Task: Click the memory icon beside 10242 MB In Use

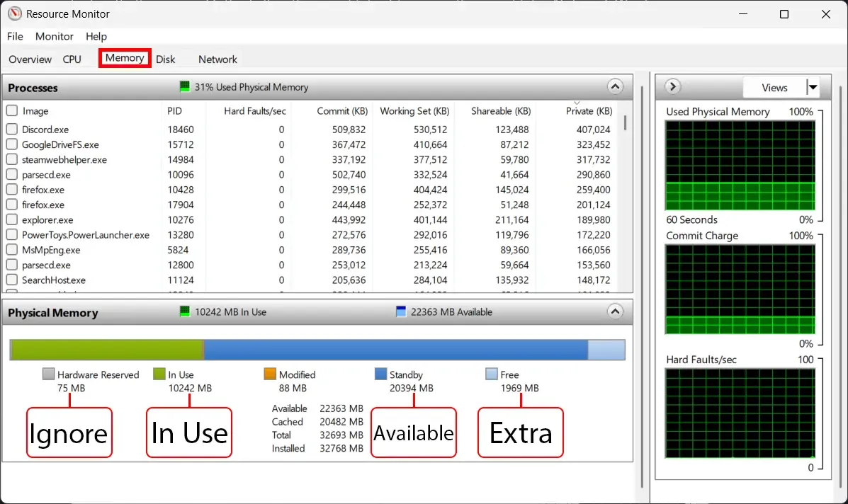Action: pos(186,311)
